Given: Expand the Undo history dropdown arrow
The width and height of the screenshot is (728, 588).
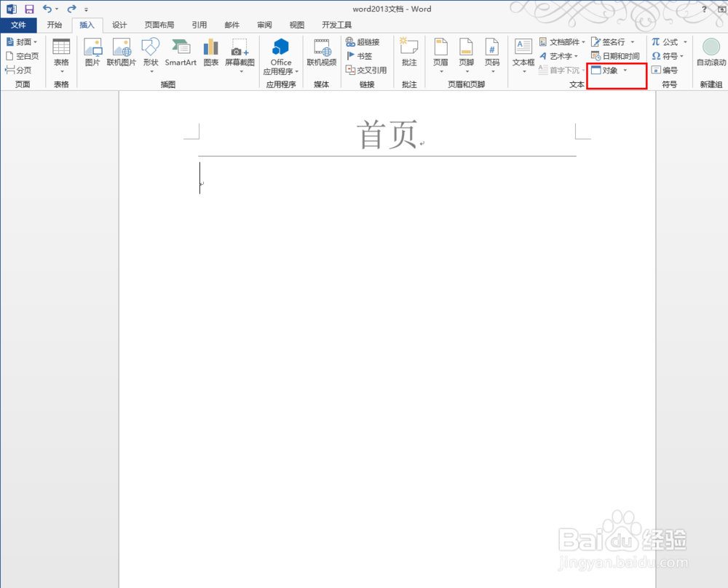Looking at the screenshot, I should tap(57, 9).
